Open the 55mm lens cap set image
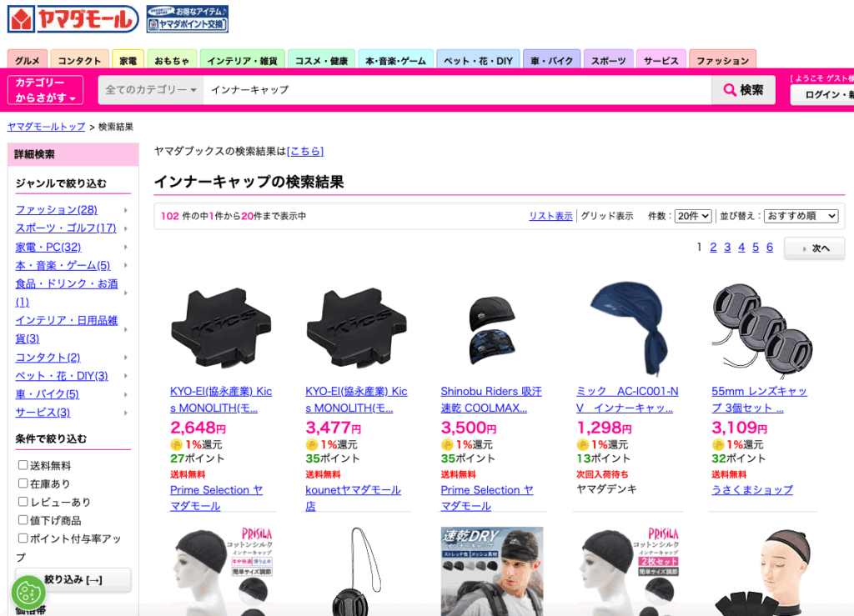Screen dimensions: 854x616 coord(762,330)
